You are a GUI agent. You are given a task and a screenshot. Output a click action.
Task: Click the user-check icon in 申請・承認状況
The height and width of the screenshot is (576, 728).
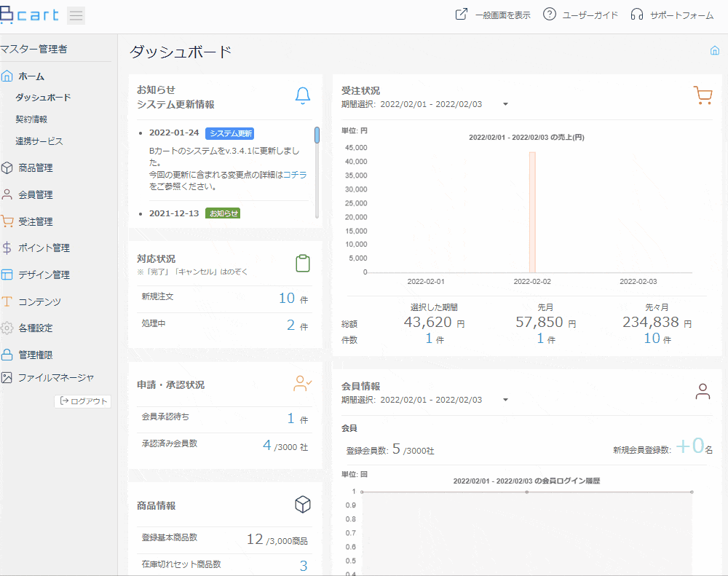tap(303, 384)
